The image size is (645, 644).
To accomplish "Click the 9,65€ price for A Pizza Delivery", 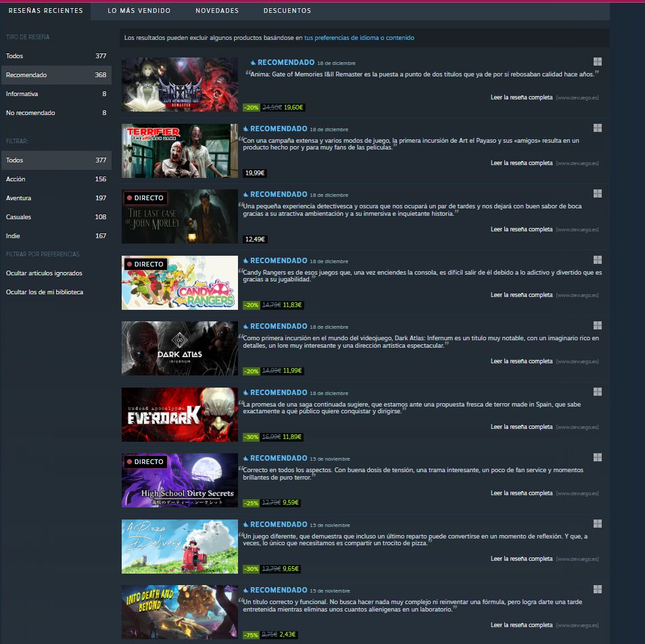I will click(291, 569).
